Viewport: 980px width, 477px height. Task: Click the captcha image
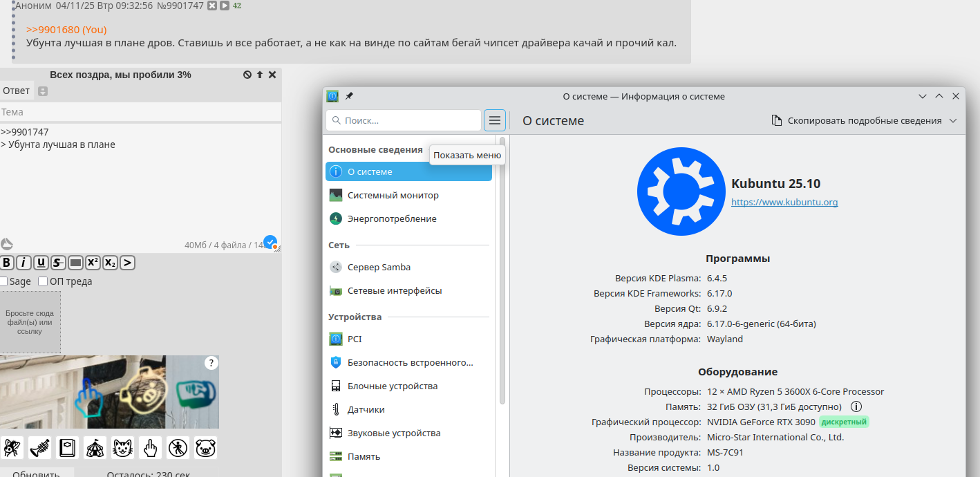(x=109, y=392)
